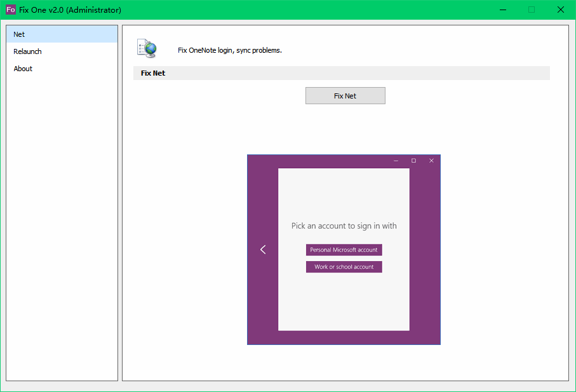The height and width of the screenshot is (392, 576).
Task: Select the Net item in sidebar
Action: tap(62, 34)
